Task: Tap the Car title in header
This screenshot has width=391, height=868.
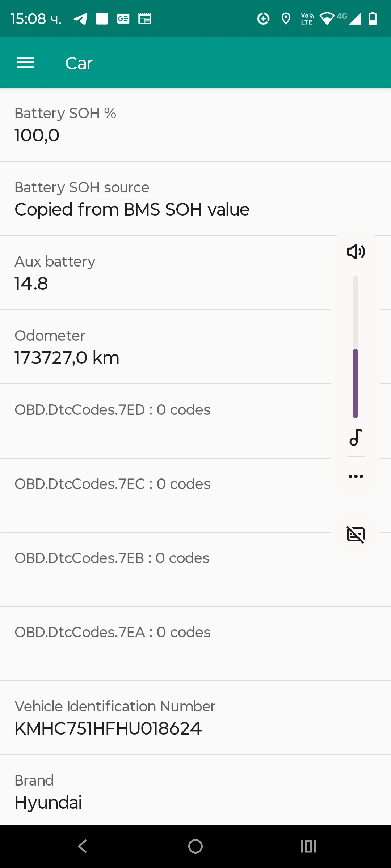Action: [x=79, y=63]
